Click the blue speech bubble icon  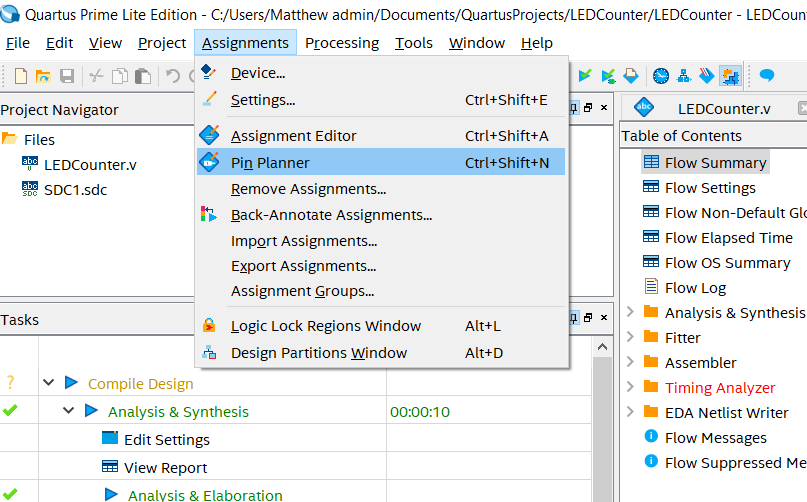pyautogui.click(x=767, y=76)
